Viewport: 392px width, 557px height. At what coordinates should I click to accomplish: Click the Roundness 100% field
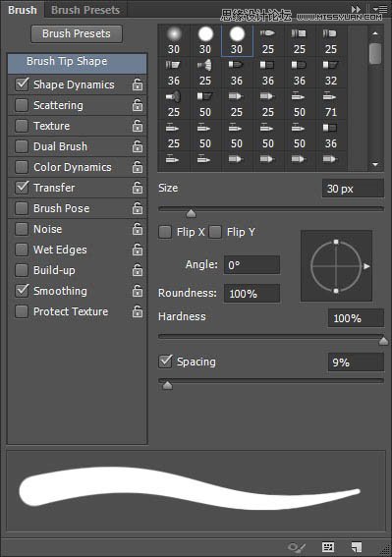(x=252, y=294)
